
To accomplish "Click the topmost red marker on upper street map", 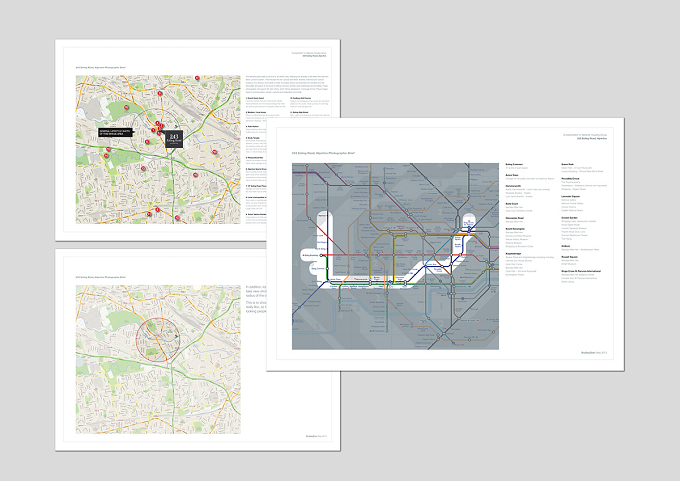I will click(x=197, y=78).
